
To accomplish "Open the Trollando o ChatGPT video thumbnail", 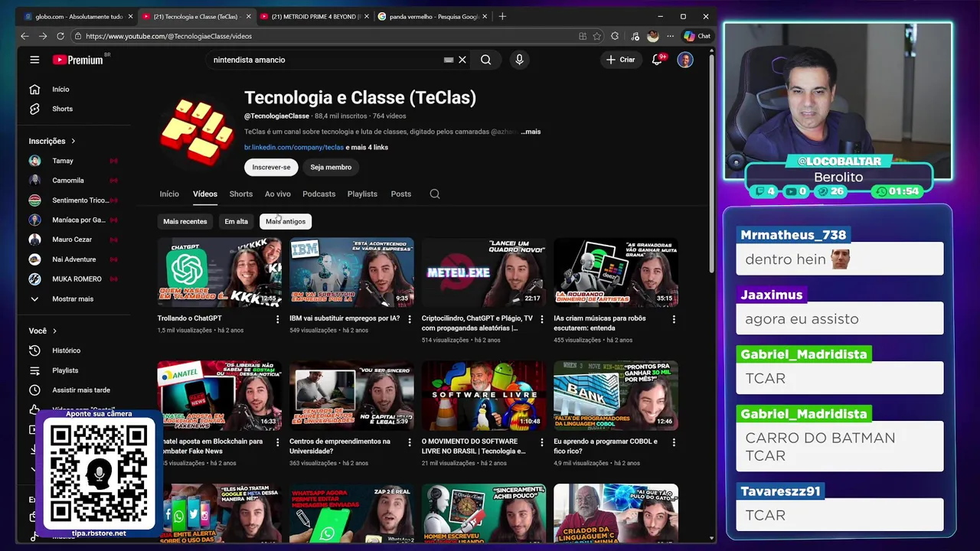I will click(219, 272).
